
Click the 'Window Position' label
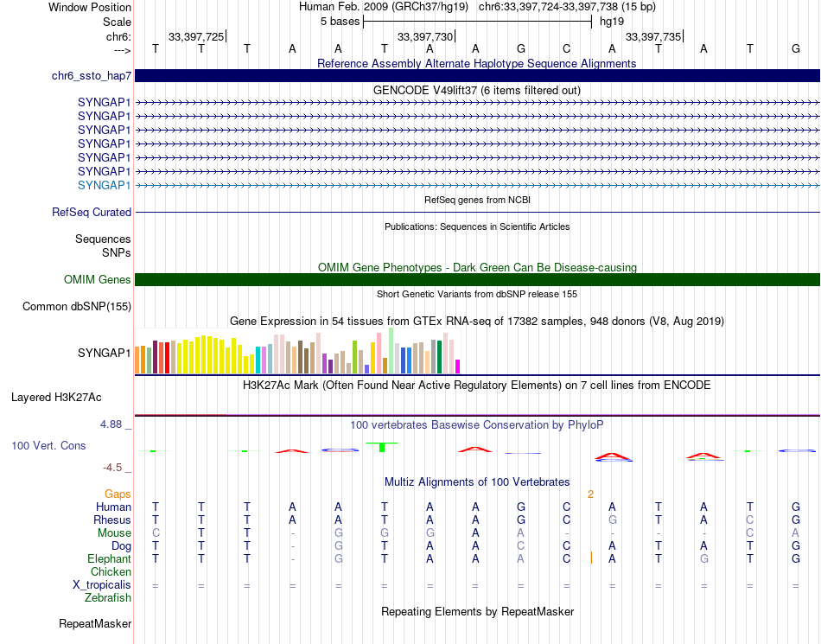pyautogui.click(x=90, y=7)
